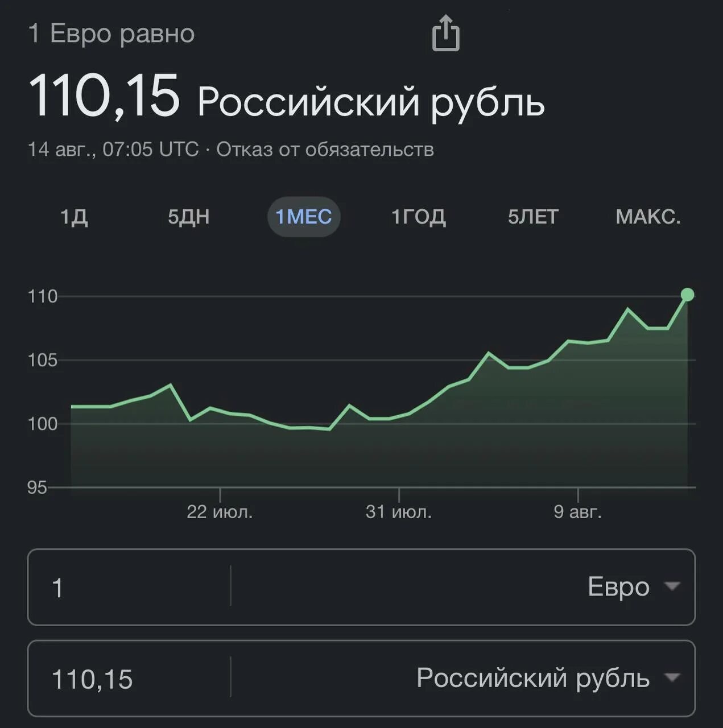Screen dimensions: 723x728
Task: Edit the amount field showing 1
Action: pyautogui.click(x=129, y=587)
